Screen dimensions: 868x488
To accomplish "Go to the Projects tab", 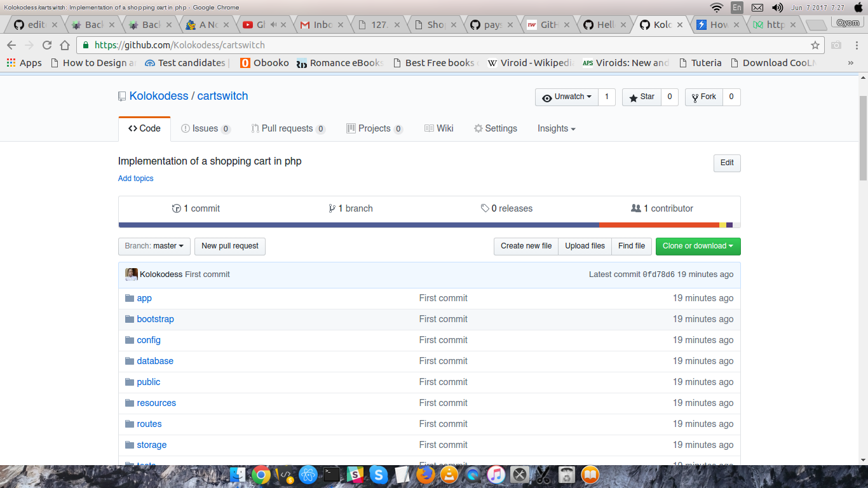I will point(374,128).
